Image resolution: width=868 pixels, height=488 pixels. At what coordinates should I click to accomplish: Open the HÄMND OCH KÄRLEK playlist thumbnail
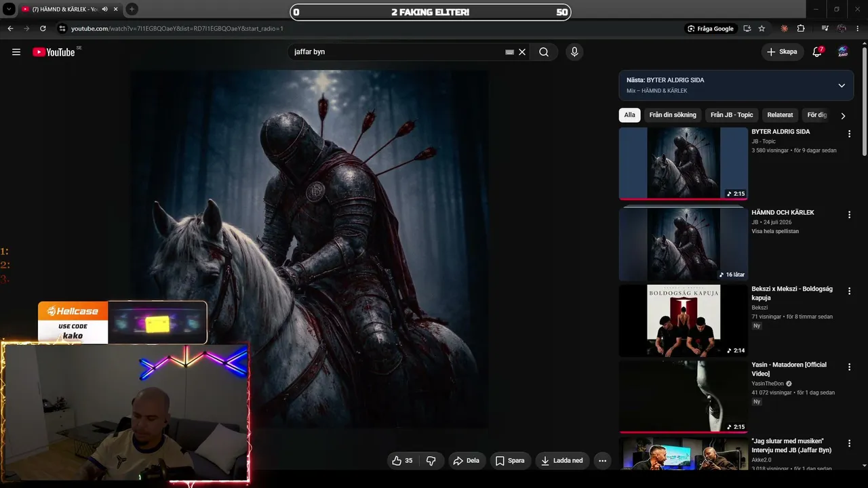click(x=683, y=243)
